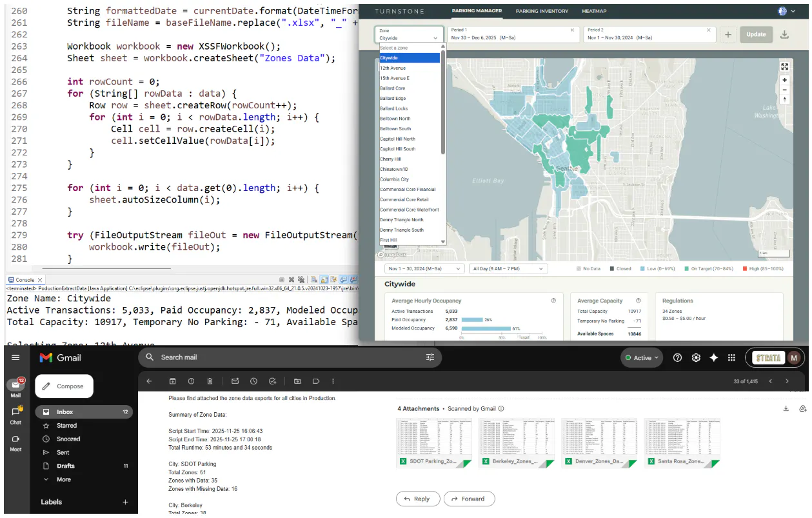Screen dimensions: 812x518
Task: Create new label with plus icon
Action: [x=125, y=502]
